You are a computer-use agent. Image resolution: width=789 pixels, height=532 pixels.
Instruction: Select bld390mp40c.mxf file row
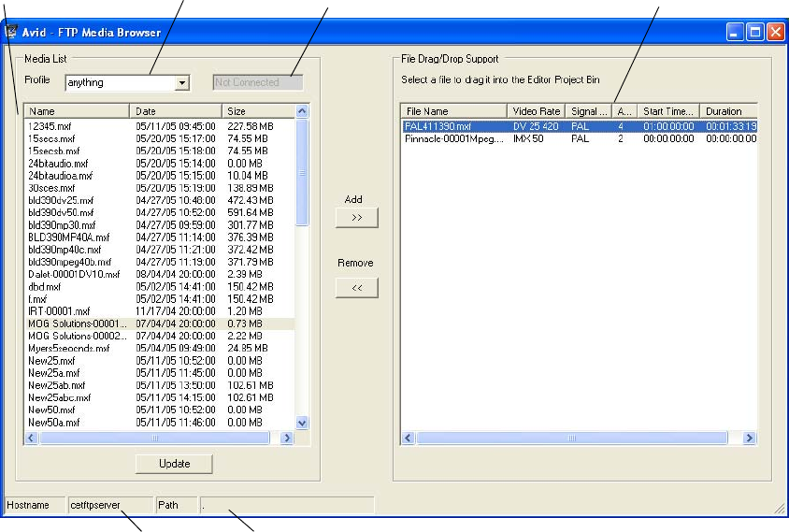(160, 250)
